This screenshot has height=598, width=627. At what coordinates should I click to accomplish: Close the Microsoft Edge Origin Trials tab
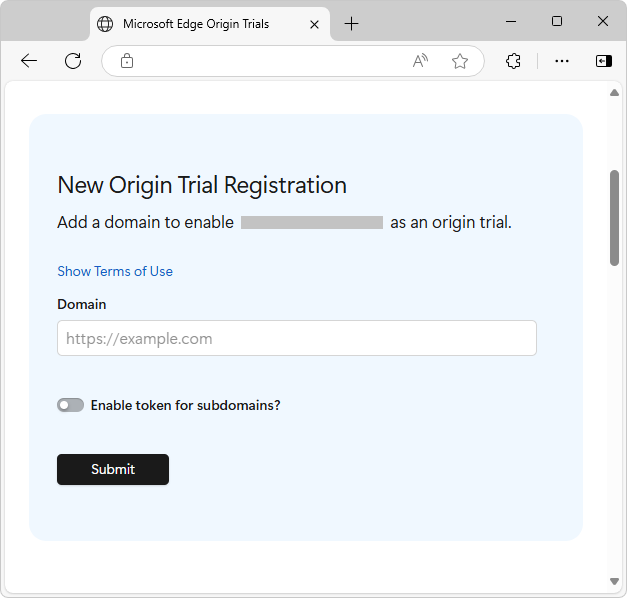pos(314,24)
